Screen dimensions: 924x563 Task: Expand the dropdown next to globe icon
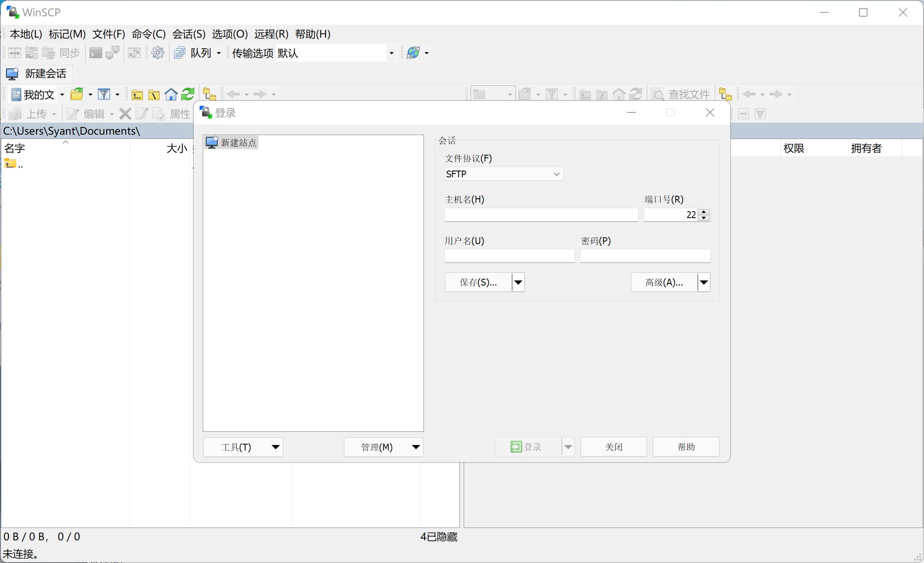(x=426, y=53)
